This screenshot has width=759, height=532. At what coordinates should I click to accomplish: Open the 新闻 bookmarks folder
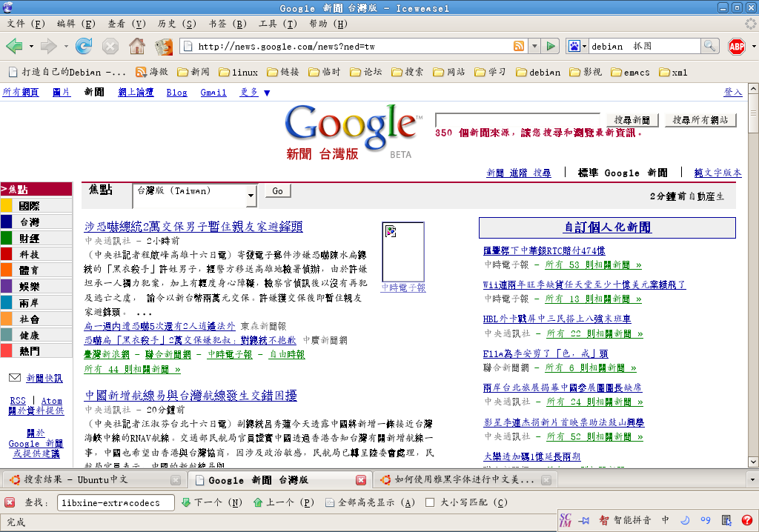click(193, 72)
